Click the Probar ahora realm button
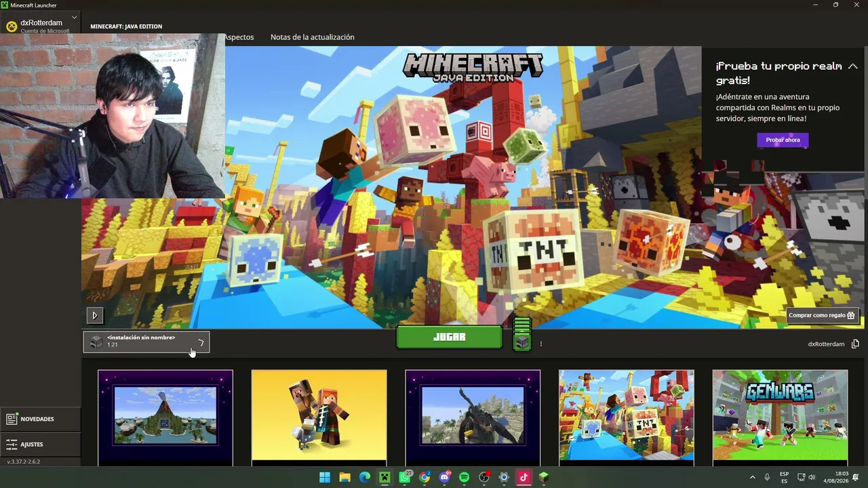 tap(783, 140)
